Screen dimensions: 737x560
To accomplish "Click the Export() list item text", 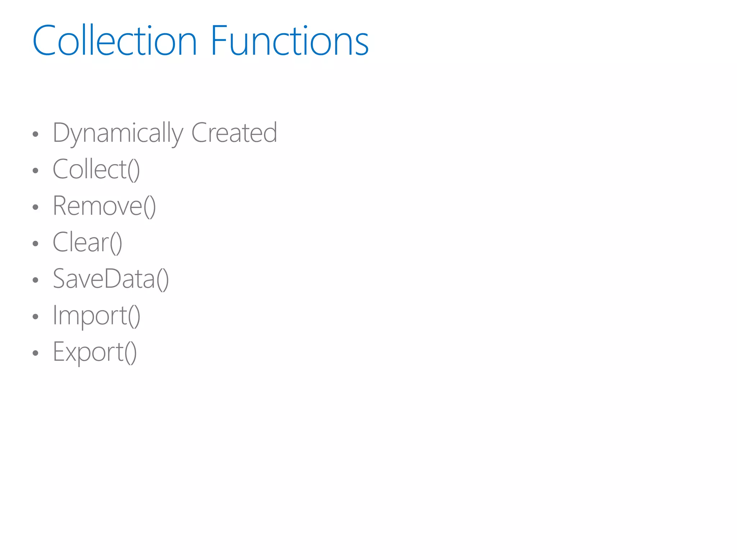I will coord(95,353).
